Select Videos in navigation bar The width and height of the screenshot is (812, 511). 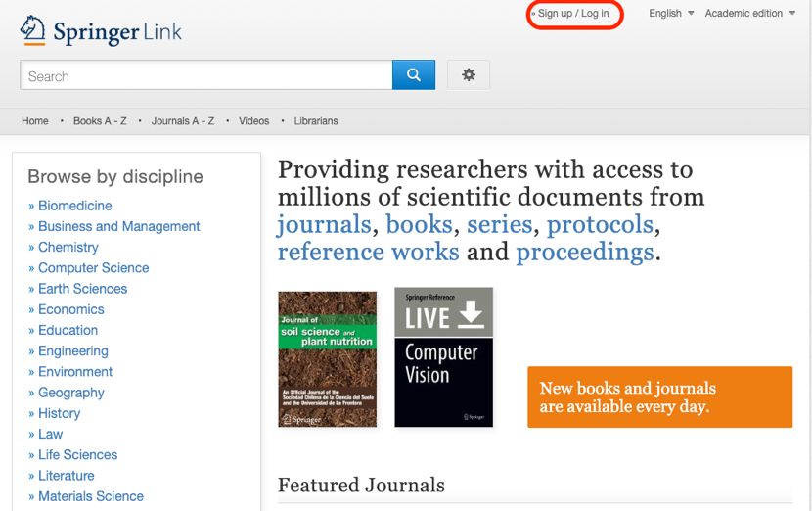point(253,121)
